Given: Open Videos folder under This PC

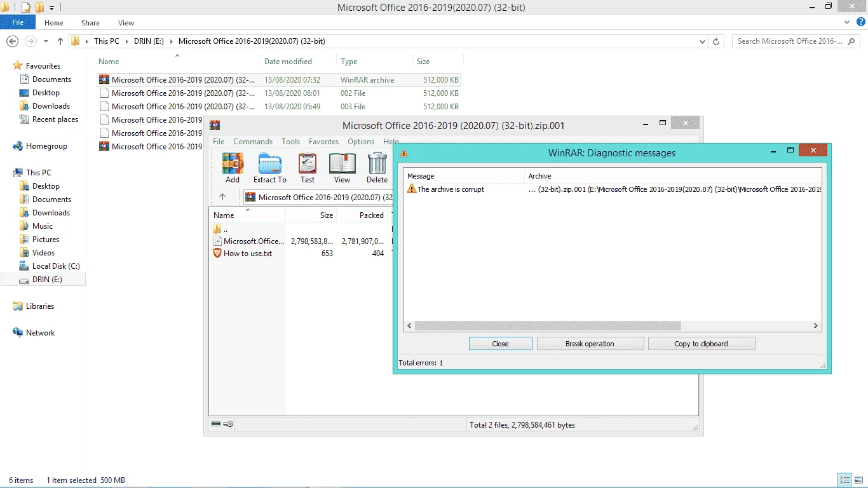Looking at the screenshot, I should pos(37,253).
